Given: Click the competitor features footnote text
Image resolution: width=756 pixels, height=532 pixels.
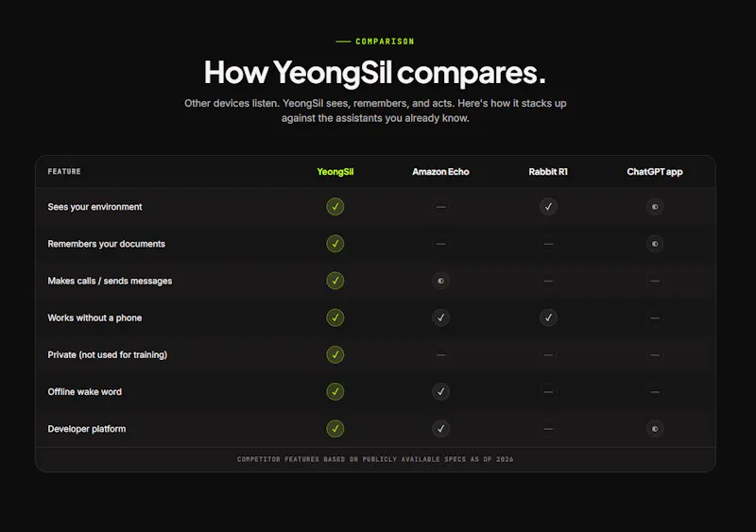Looking at the screenshot, I should point(375,459).
